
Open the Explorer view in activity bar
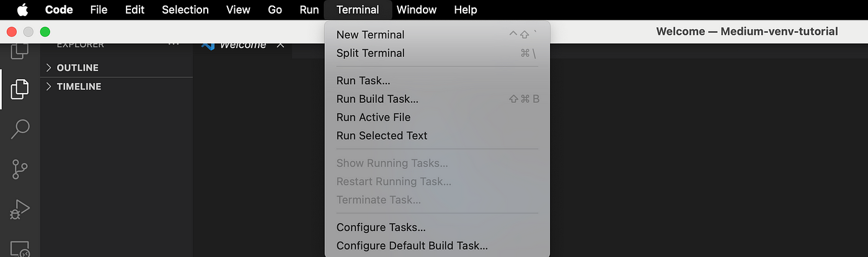point(20,89)
